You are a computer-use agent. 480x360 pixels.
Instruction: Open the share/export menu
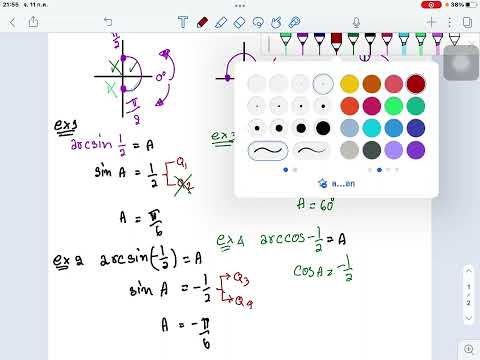point(33,22)
